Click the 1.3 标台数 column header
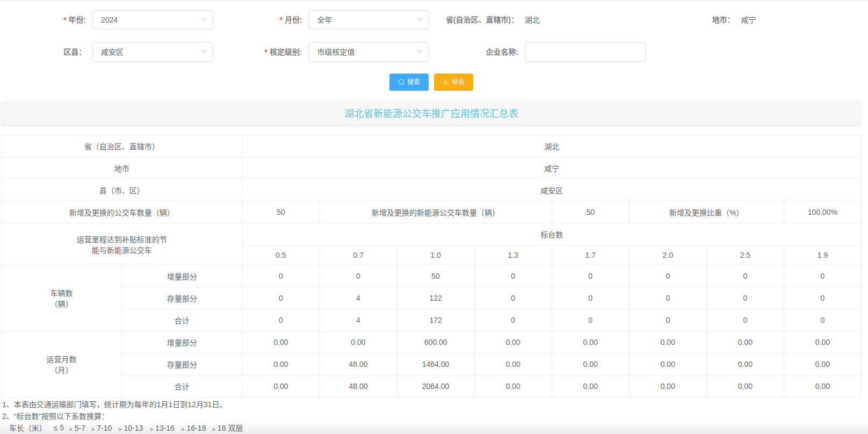Viewport: 868px width, 434px height. tap(513, 255)
